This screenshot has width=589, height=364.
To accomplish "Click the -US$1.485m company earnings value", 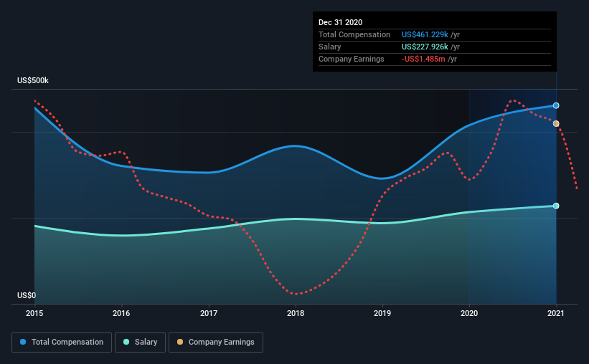I will (x=423, y=59).
